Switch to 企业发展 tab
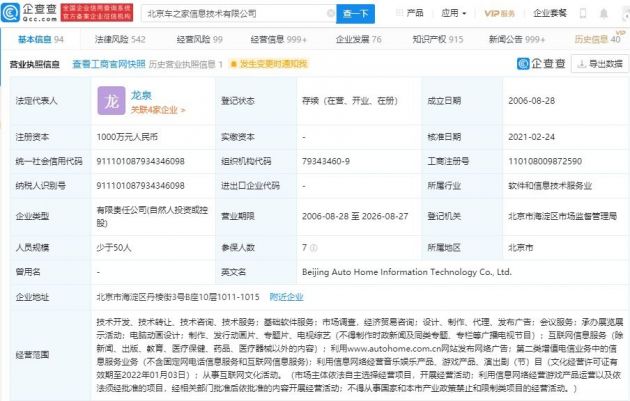630x401 pixels. pos(358,39)
